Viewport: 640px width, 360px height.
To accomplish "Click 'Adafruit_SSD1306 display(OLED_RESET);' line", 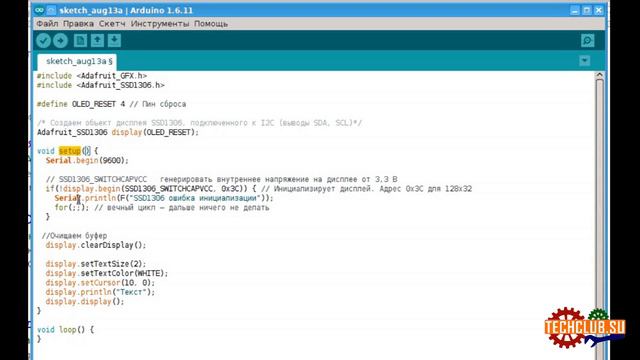I will 118,132.
